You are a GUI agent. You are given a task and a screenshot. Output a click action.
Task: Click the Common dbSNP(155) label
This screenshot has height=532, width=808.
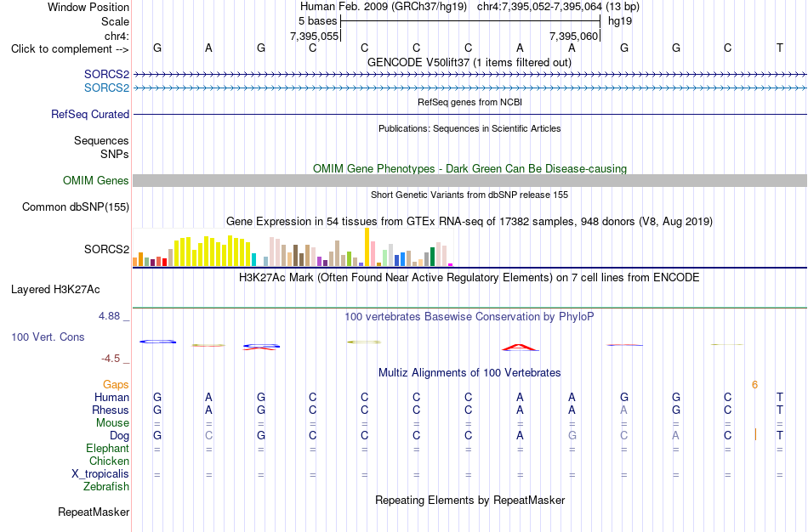coord(75,207)
